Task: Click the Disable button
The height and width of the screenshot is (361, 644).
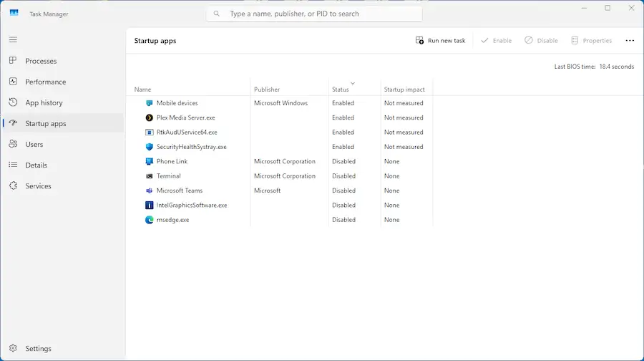Action: coord(541,40)
